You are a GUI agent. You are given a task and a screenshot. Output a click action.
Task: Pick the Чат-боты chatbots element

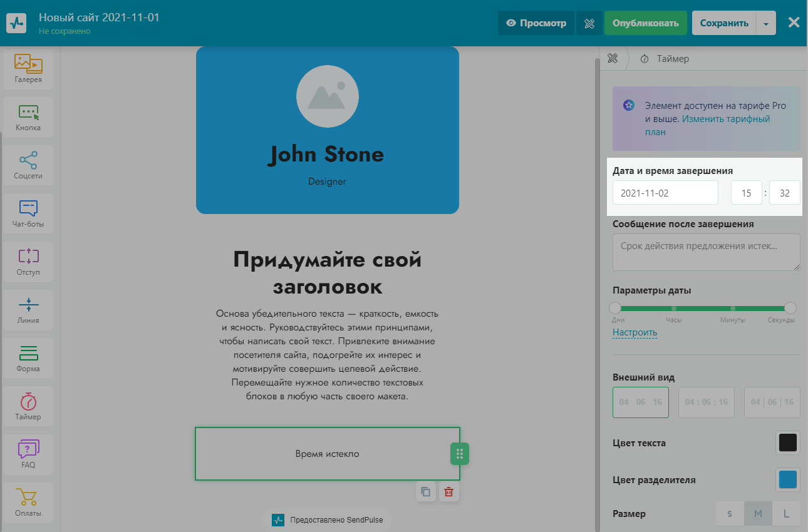click(28, 213)
